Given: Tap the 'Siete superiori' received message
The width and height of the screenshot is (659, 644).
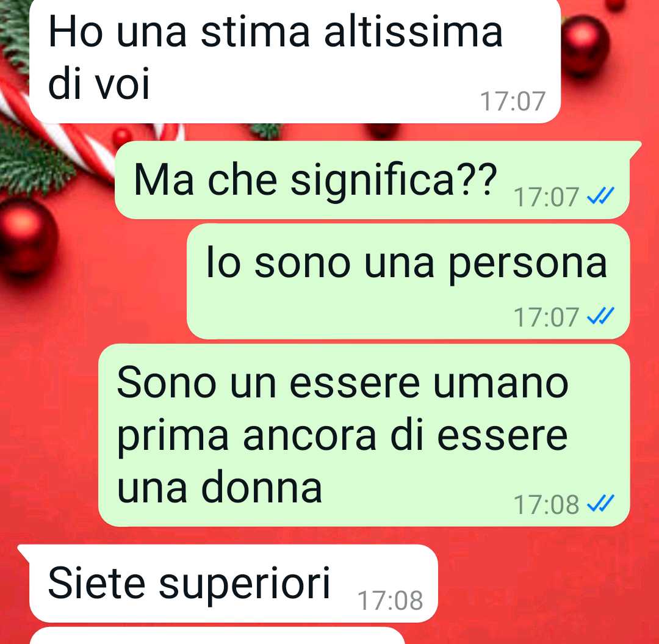Looking at the screenshot, I should 233,583.
